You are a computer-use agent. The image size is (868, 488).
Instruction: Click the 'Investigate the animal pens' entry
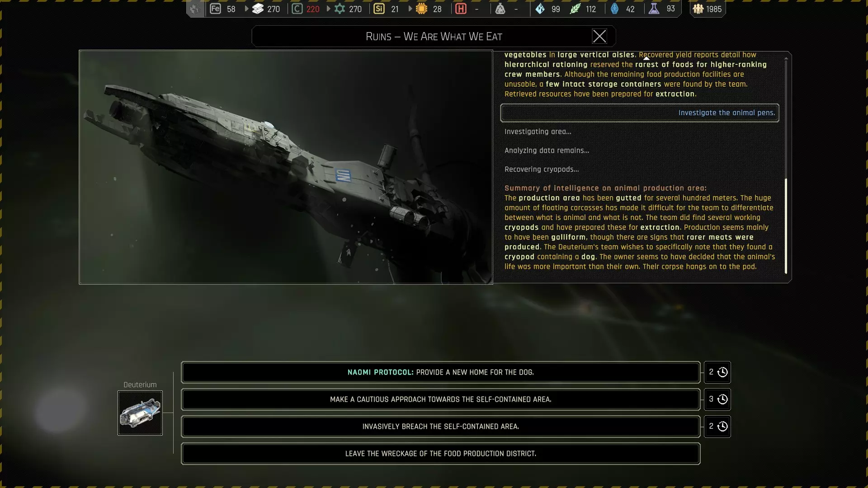pos(639,113)
